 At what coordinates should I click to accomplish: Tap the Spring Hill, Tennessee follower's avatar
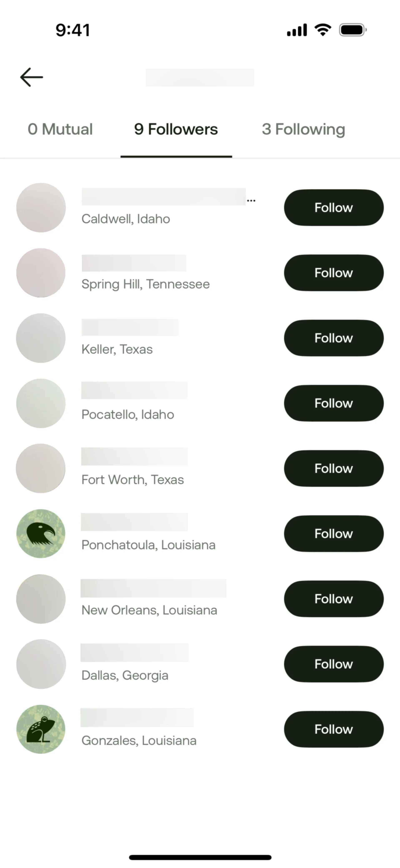point(41,273)
